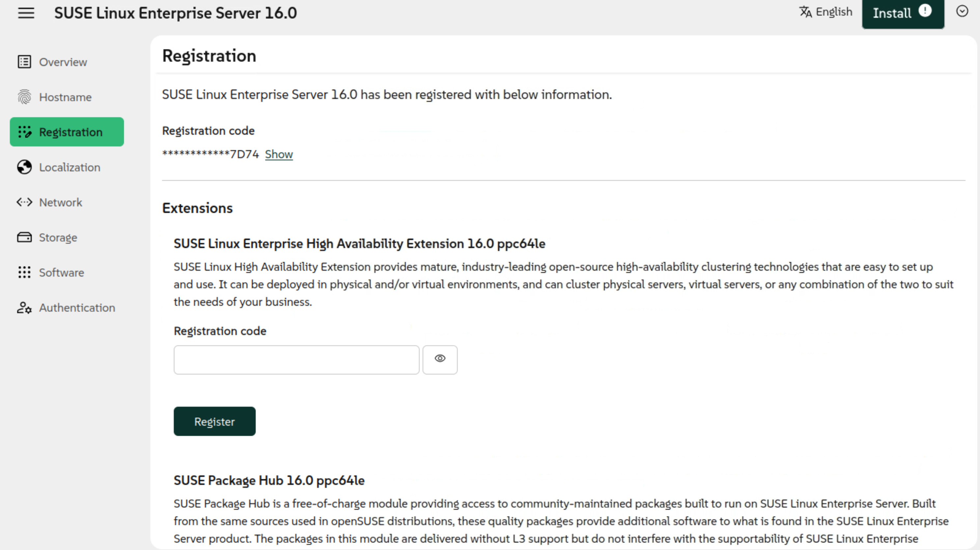This screenshot has width=980, height=550.
Task: Click the Localization globe icon
Action: (24, 167)
